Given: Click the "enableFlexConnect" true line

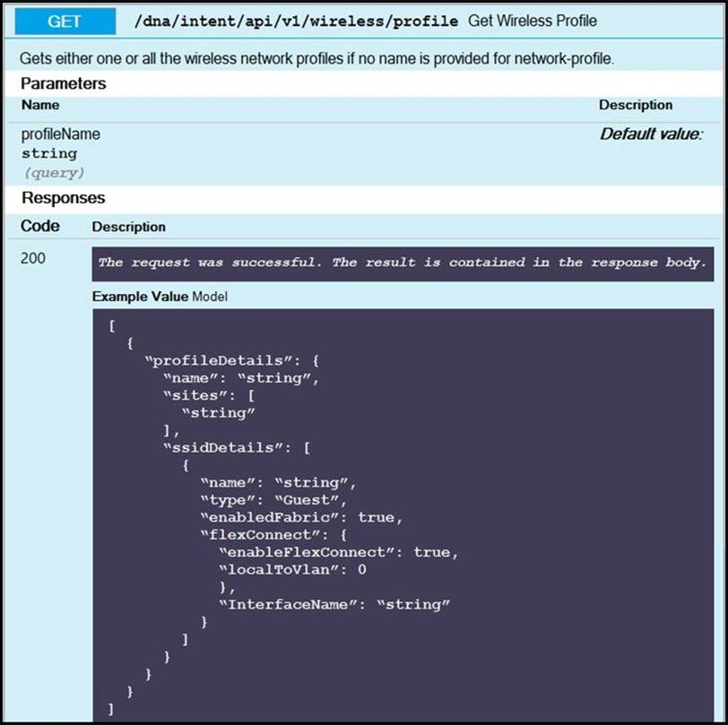Looking at the screenshot, I should [x=339, y=552].
